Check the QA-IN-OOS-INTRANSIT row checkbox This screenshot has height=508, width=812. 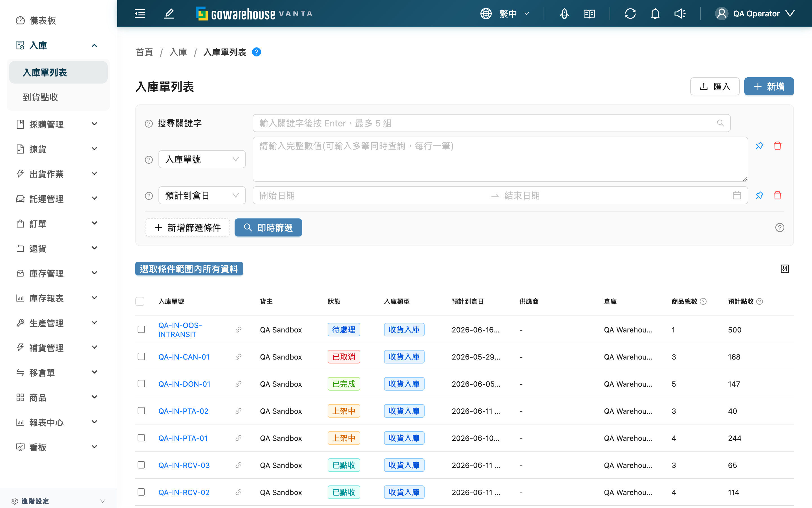141,329
